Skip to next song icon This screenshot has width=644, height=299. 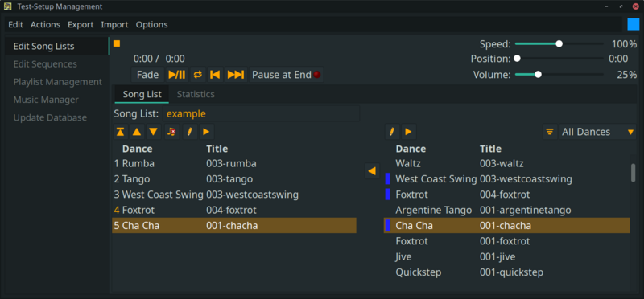tap(236, 75)
